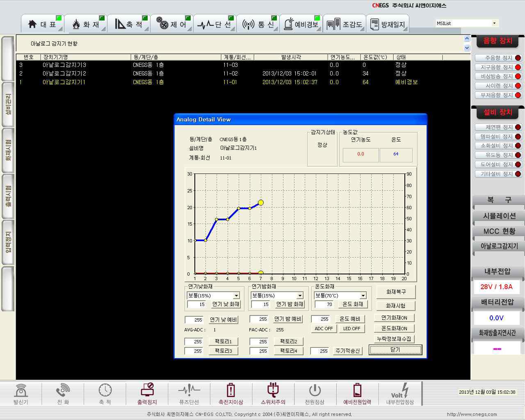Click the 출력정지 status icon
Image resolution: width=525 pixels, height=420 pixels.
tap(147, 394)
